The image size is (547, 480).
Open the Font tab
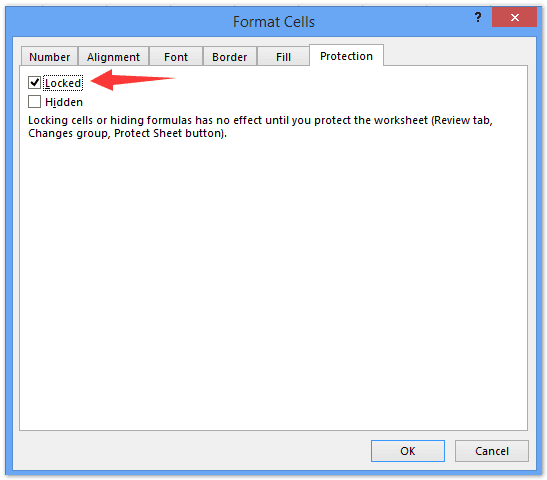click(x=176, y=57)
